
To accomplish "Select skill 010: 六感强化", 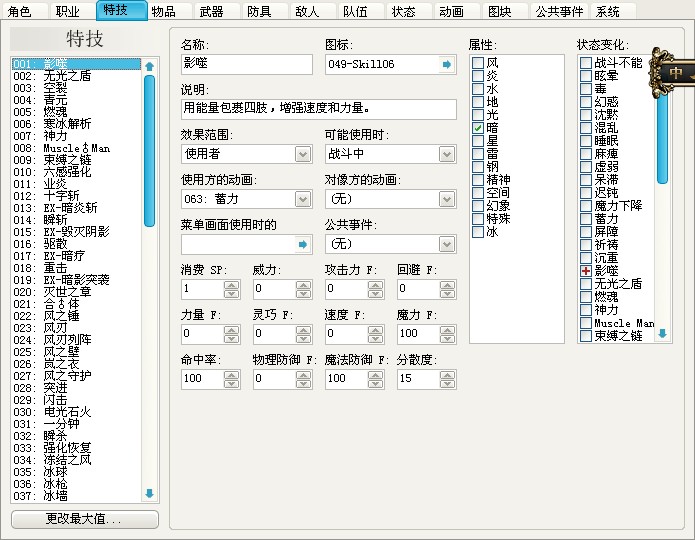I will pos(76,172).
